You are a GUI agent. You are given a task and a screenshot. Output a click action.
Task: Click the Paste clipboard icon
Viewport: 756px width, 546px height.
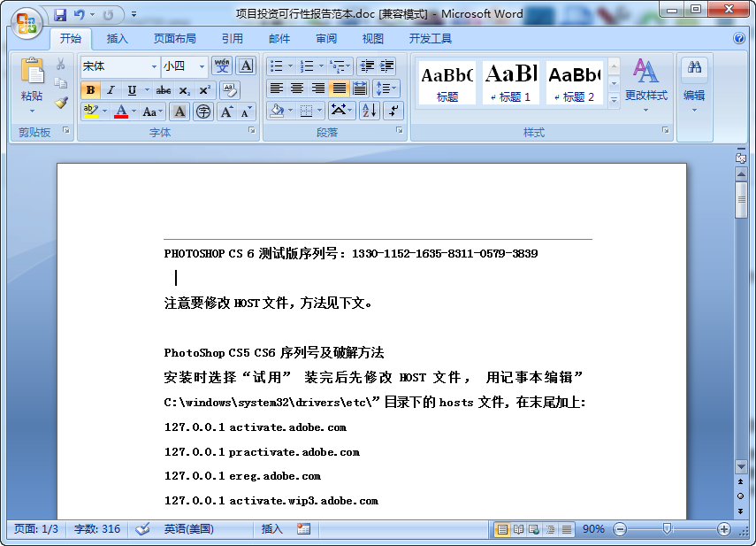pos(32,71)
